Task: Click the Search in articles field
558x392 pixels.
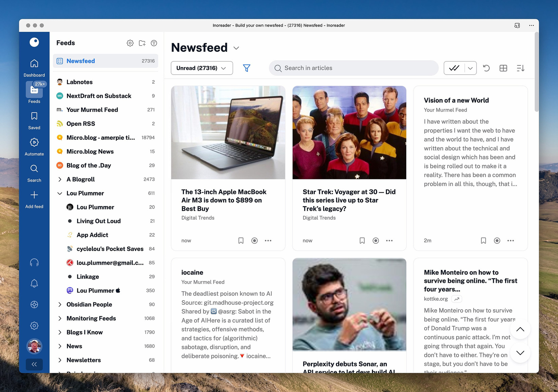Action: 354,68
